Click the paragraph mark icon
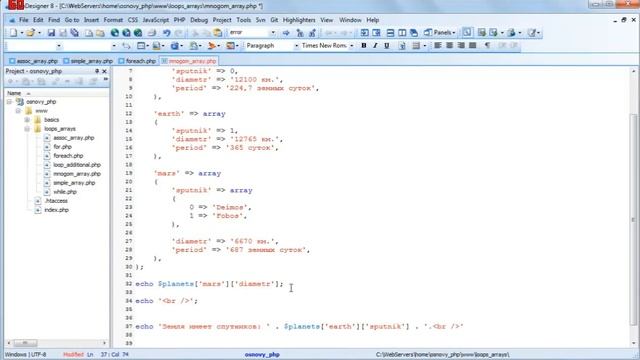Screen dimensions: 640x360 [x=487, y=45]
